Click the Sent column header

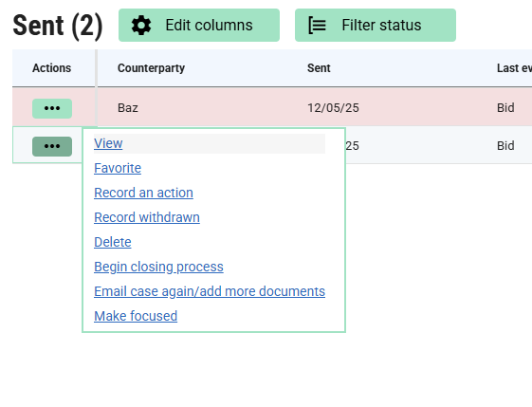pos(319,68)
